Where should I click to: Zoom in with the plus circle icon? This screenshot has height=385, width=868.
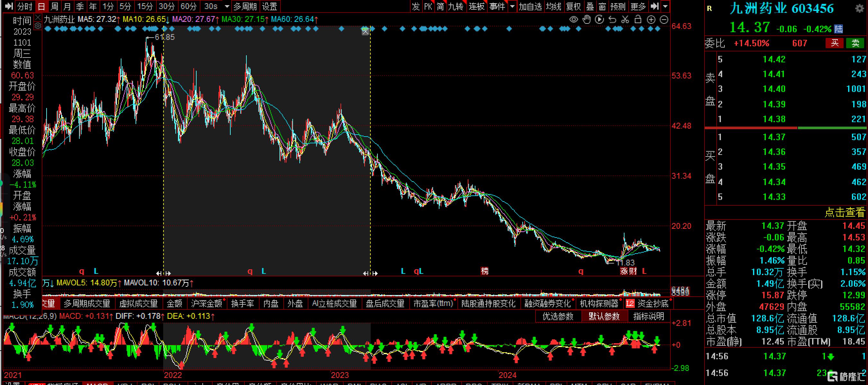pos(651,20)
